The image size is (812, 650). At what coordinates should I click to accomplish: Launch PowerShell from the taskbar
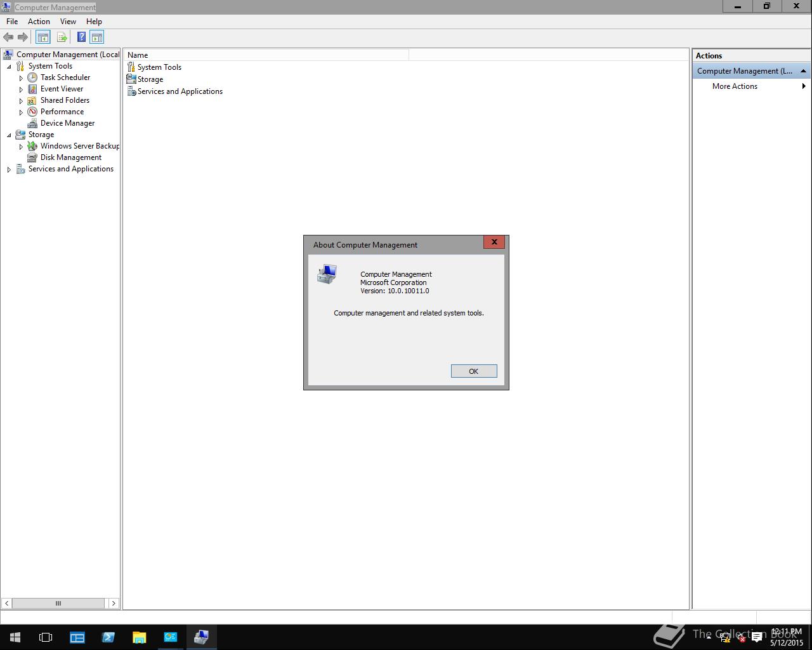pos(108,637)
